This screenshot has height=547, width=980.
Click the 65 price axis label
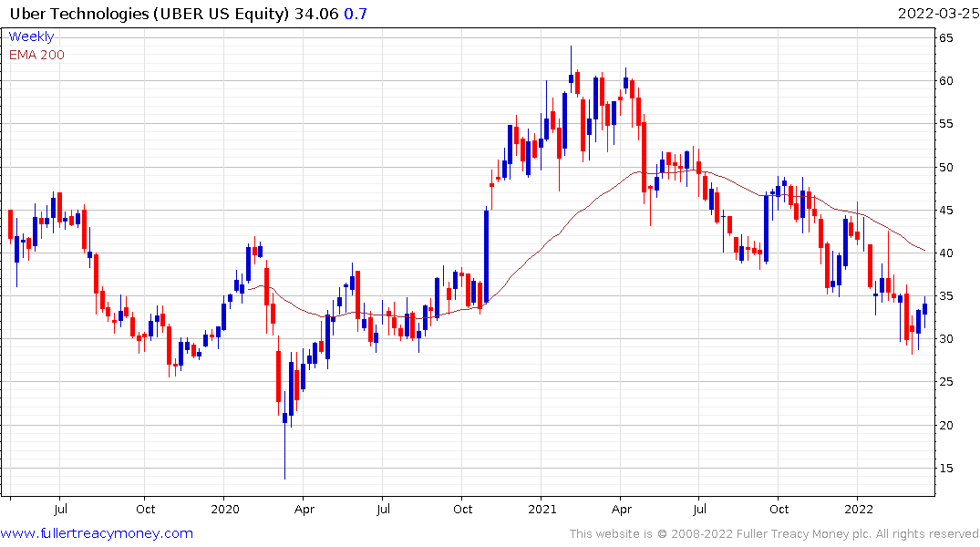click(x=945, y=38)
